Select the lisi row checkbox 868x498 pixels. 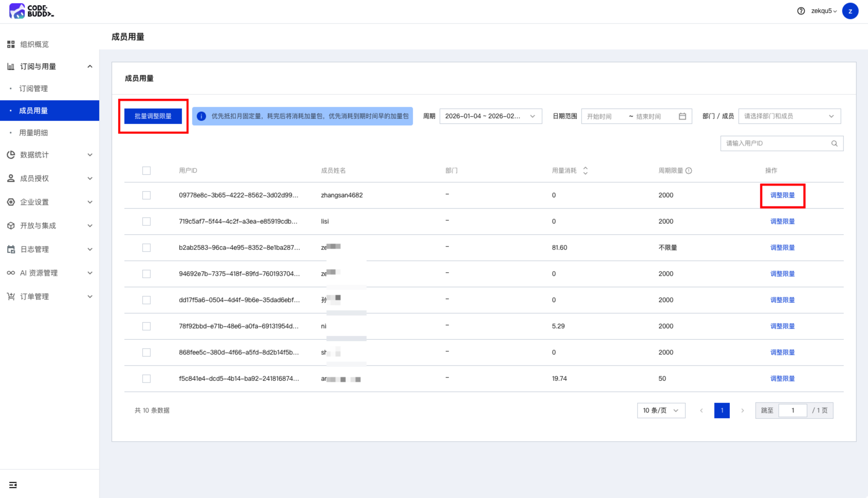click(146, 222)
